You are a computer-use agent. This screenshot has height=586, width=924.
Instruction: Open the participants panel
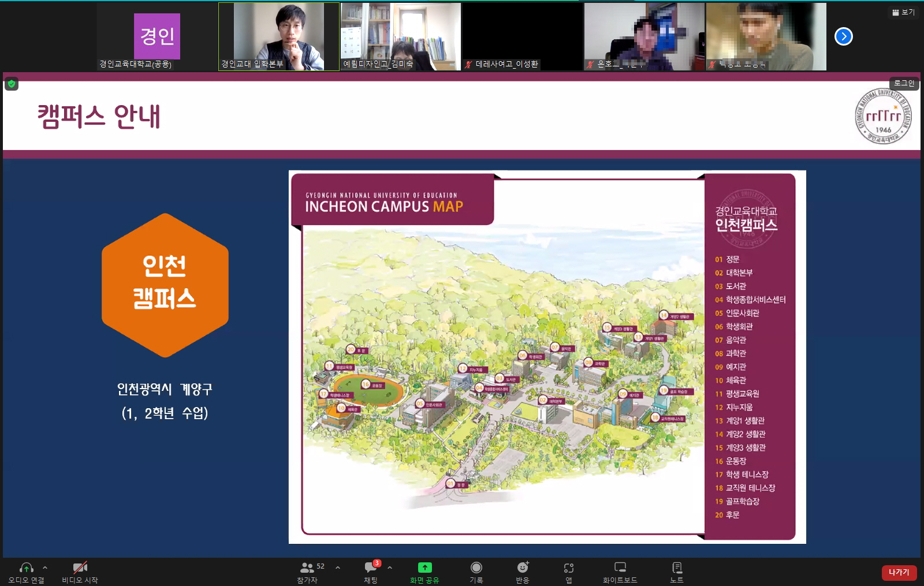pos(307,568)
